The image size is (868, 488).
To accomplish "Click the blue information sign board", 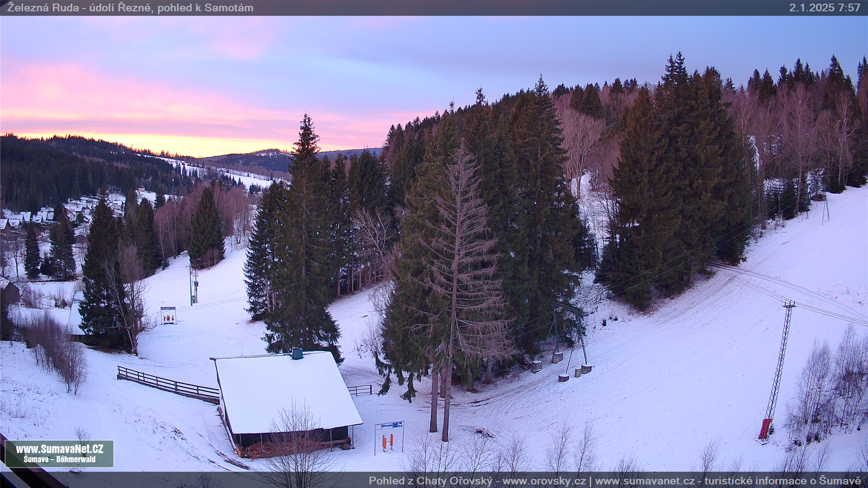I will 389,425.
